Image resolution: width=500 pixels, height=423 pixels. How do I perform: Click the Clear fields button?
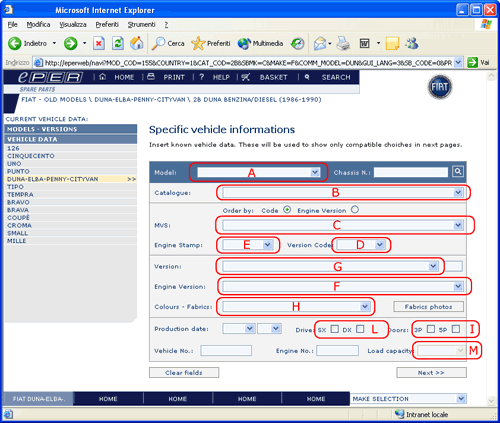184,373
